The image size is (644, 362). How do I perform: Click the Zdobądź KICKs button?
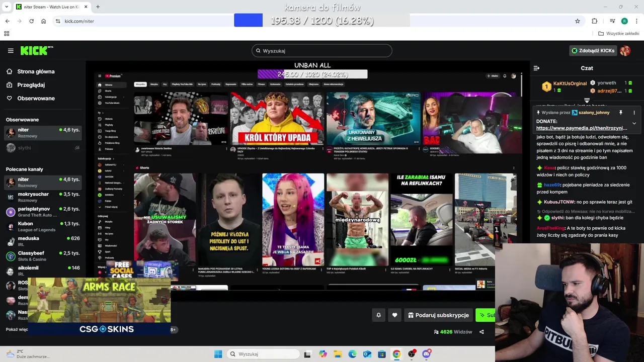[x=593, y=51]
